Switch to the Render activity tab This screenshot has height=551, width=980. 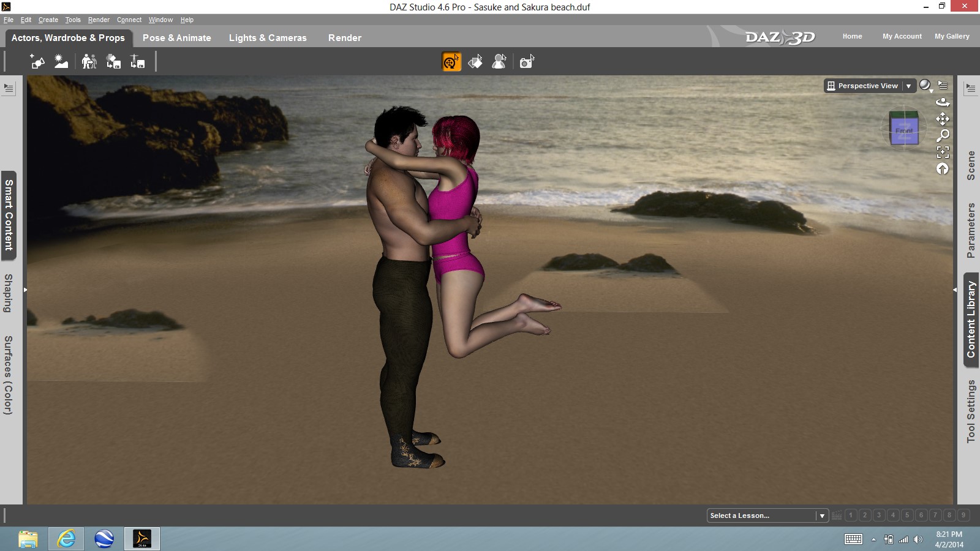click(345, 37)
